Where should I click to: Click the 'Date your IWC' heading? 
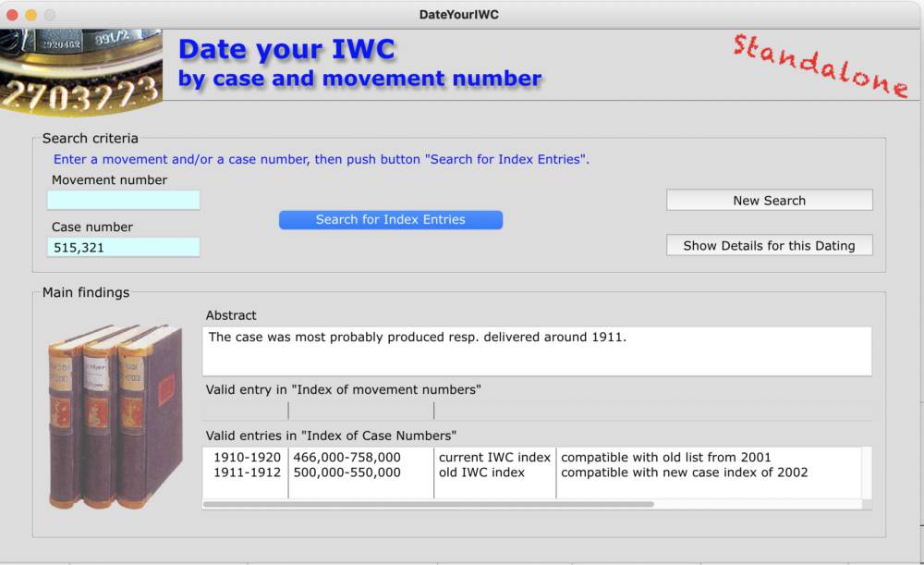point(286,49)
